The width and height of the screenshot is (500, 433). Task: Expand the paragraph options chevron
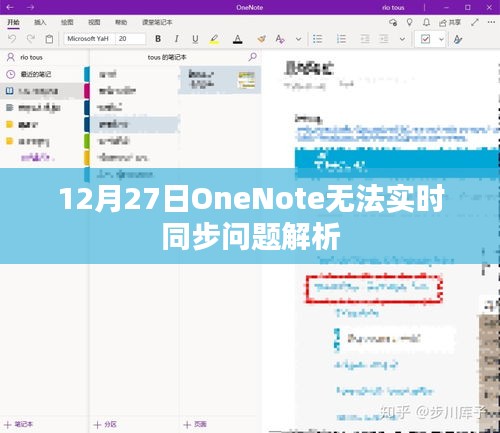(x=402, y=39)
